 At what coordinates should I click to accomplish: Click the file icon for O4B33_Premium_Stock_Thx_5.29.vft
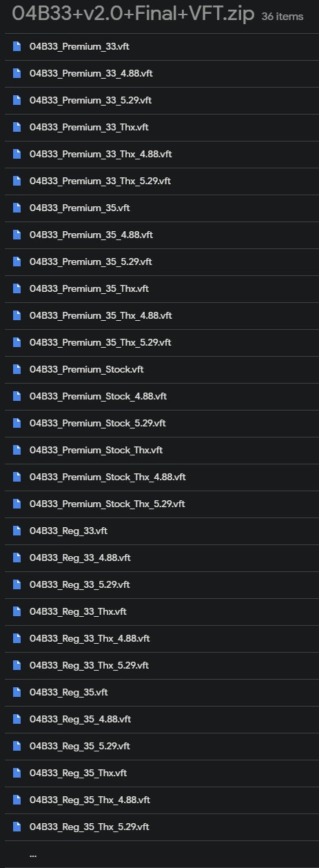coord(17,504)
